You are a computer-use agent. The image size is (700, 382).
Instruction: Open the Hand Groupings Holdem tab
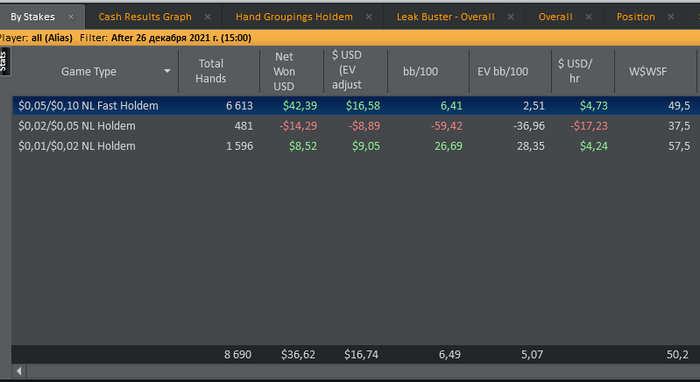[294, 17]
